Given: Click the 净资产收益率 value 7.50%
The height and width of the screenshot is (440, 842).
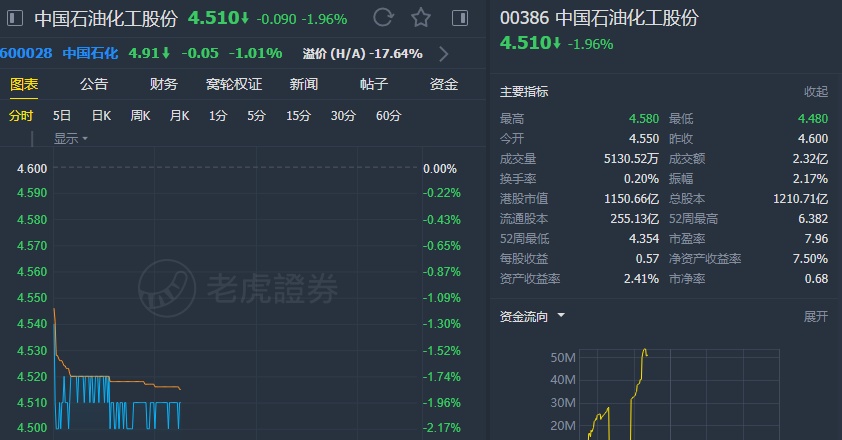Looking at the screenshot, I should (810, 259).
